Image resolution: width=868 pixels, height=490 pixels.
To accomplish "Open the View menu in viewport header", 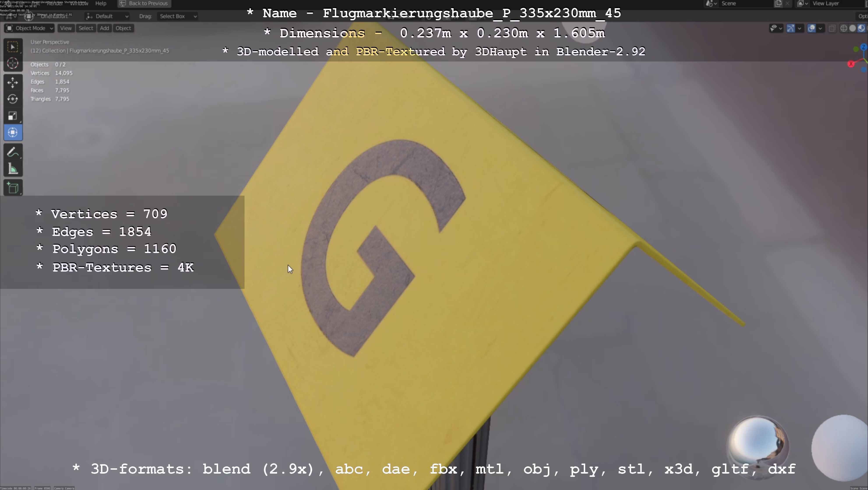I will 66,28.
